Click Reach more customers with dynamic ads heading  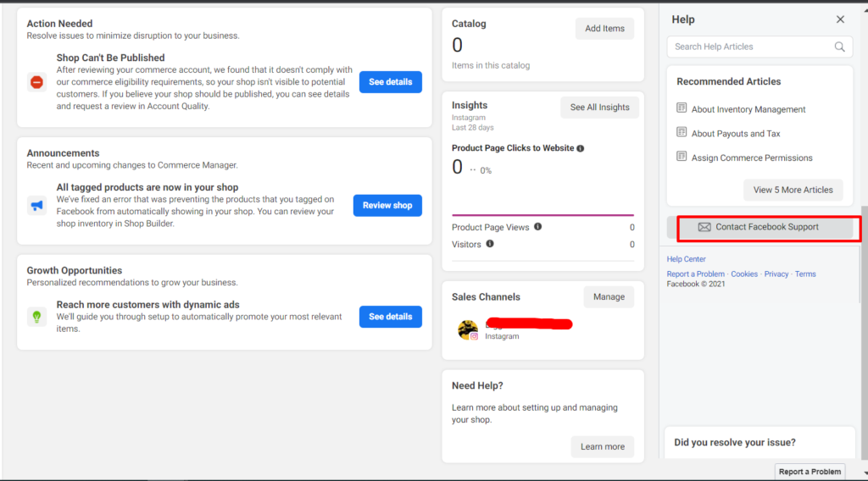(x=147, y=305)
